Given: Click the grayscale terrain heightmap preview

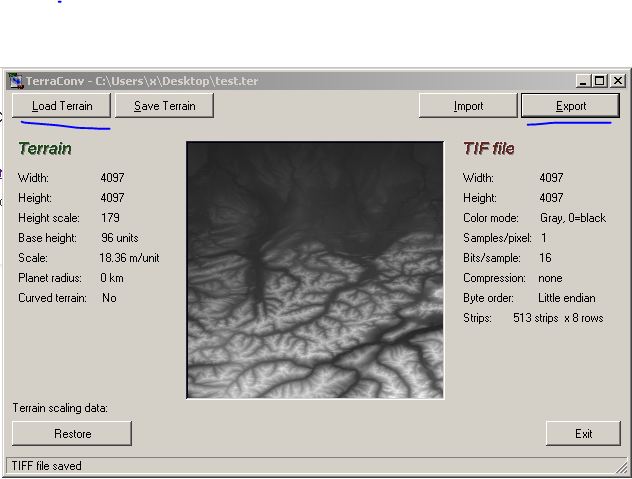Looking at the screenshot, I should [x=315, y=270].
